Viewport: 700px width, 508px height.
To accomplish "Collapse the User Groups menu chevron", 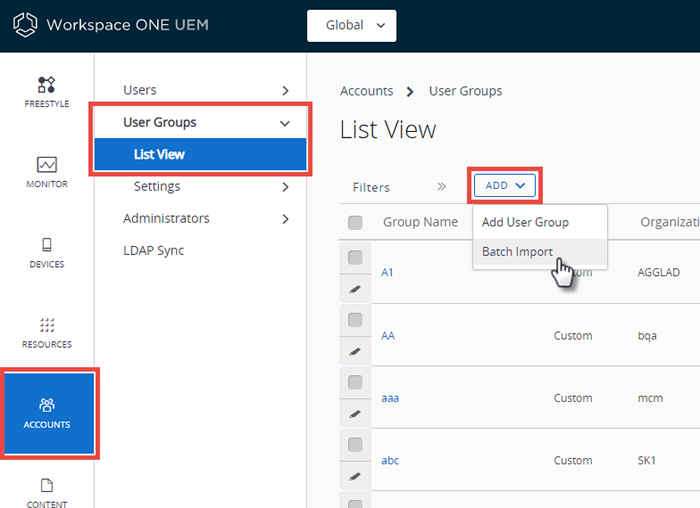I will click(x=285, y=123).
